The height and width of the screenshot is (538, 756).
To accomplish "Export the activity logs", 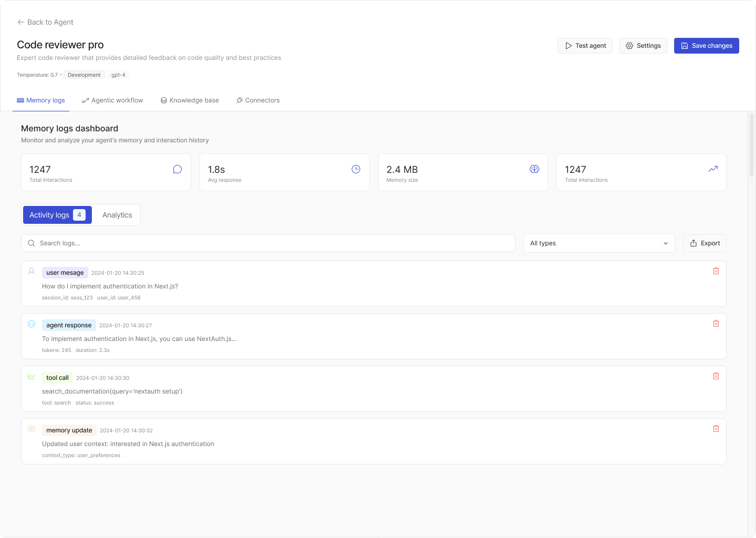I will point(705,243).
